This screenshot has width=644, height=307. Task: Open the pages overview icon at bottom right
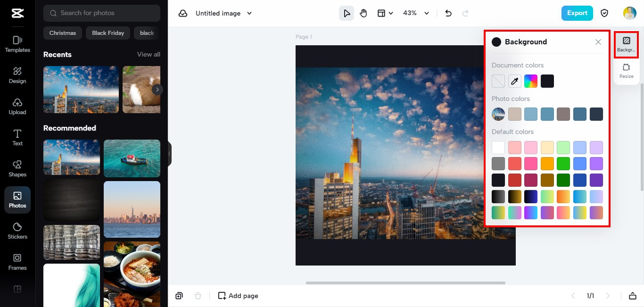pyautogui.click(x=632, y=296)
